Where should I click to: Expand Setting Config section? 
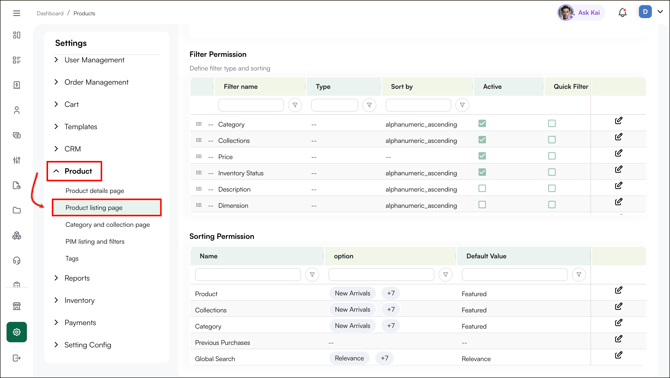point(82,345)
